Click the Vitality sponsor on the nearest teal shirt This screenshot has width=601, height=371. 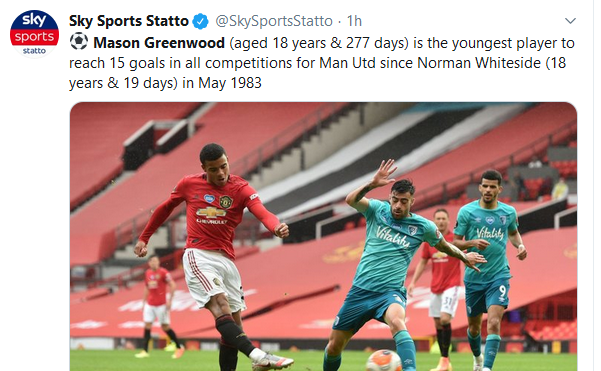(393, 236)
